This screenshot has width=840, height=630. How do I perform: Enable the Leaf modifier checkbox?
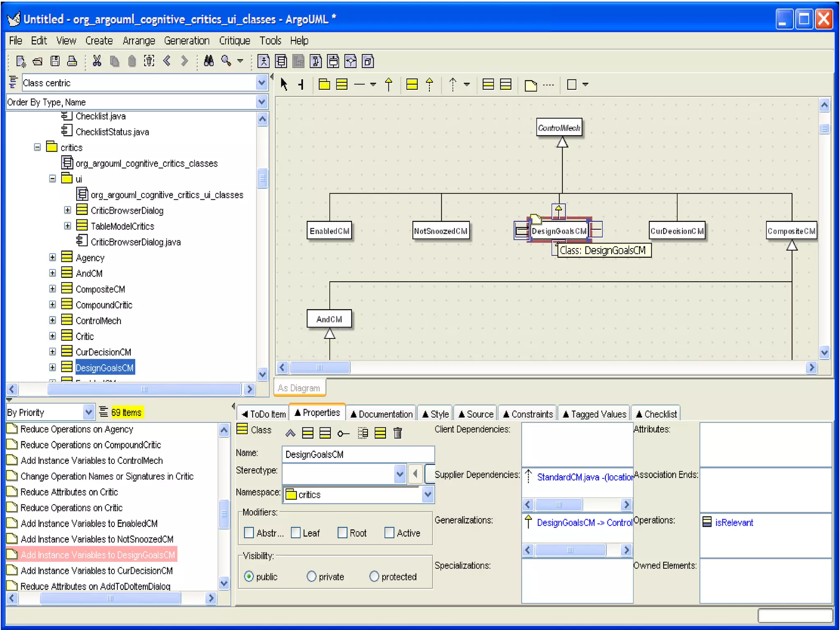296,533
